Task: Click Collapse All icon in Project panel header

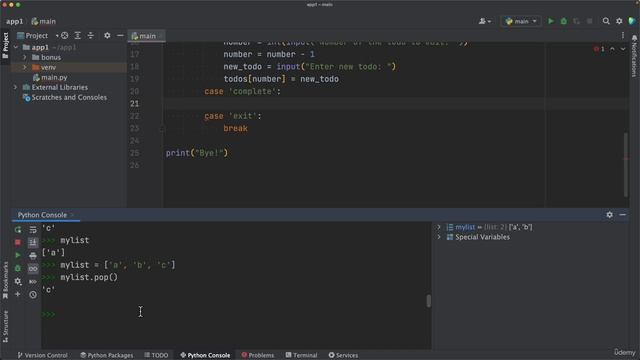Action: [x=91, y=36]
